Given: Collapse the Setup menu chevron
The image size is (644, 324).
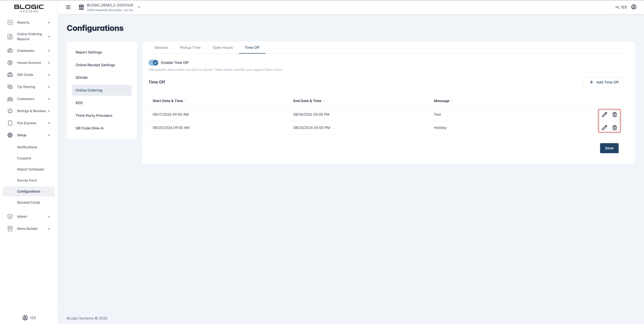Looking at the screenshot, I should coord(49,135).
